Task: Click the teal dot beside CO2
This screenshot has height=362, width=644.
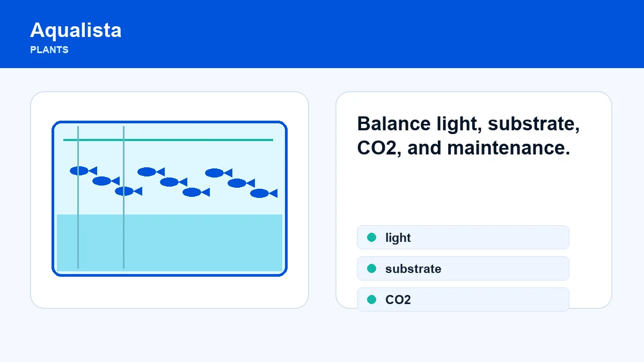Action: pyautogui.click(x=371, y=300)
